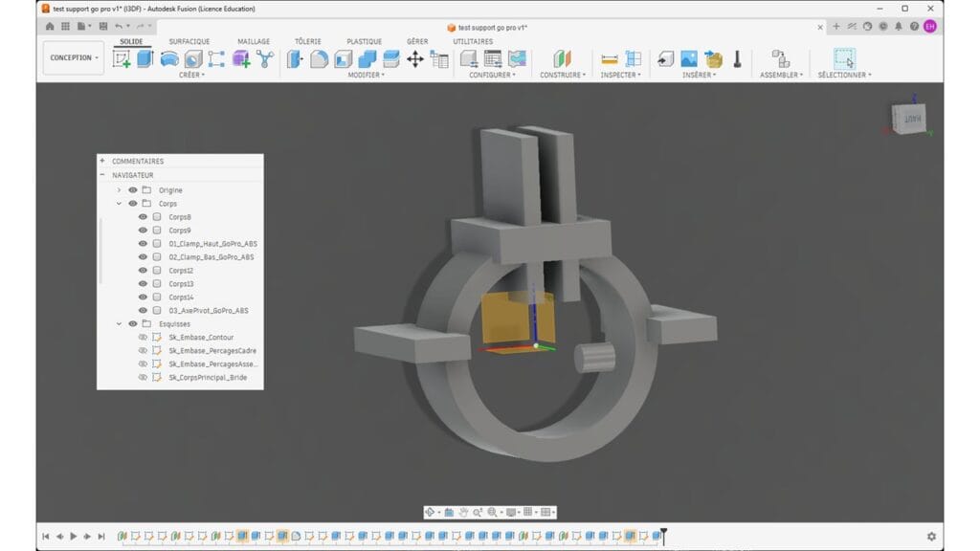Viewport: 980px width, 551px height.
Task: Switch to the Maillage tab
Action: [254, 41]
